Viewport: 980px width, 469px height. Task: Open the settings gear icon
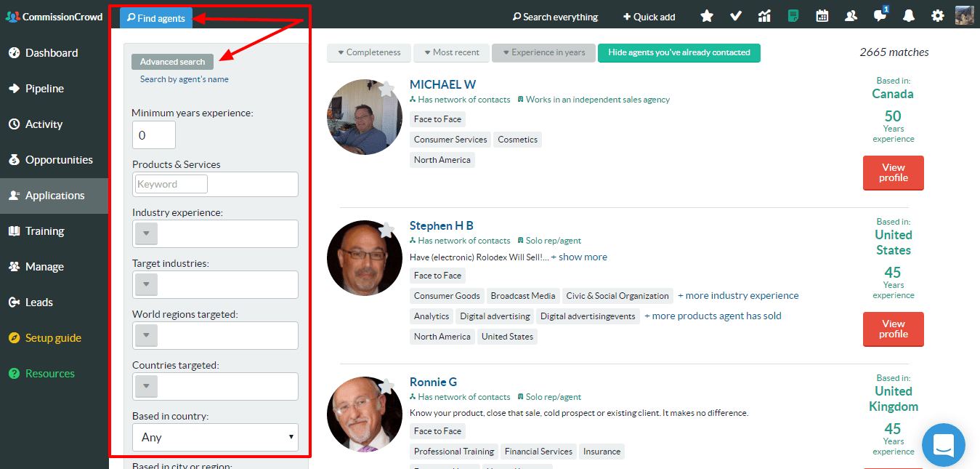click(x=938, y=16)
